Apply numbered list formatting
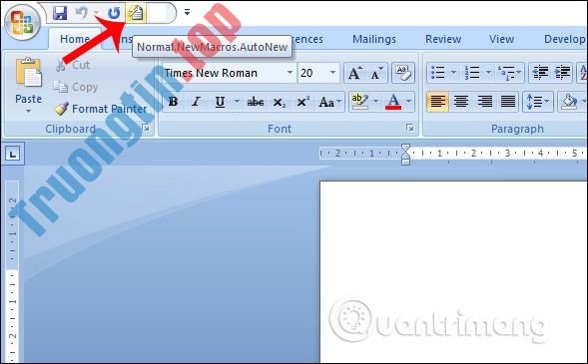588x364 pixels. (472, 72)
